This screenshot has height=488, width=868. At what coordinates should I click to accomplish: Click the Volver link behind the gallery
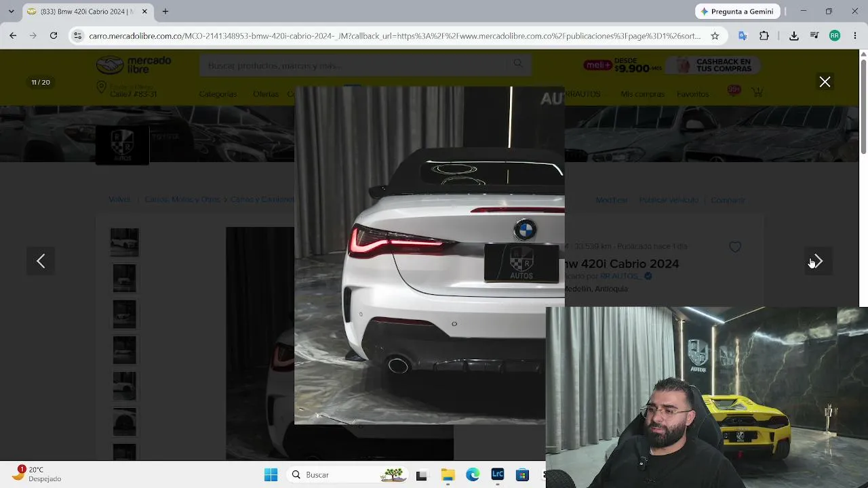(119, 200)
